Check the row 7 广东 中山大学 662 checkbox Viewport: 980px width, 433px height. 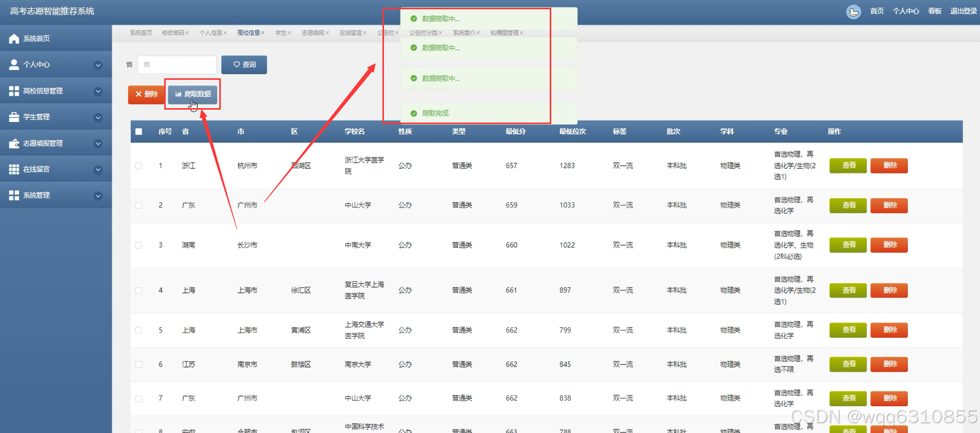click(x=138, y=399)
